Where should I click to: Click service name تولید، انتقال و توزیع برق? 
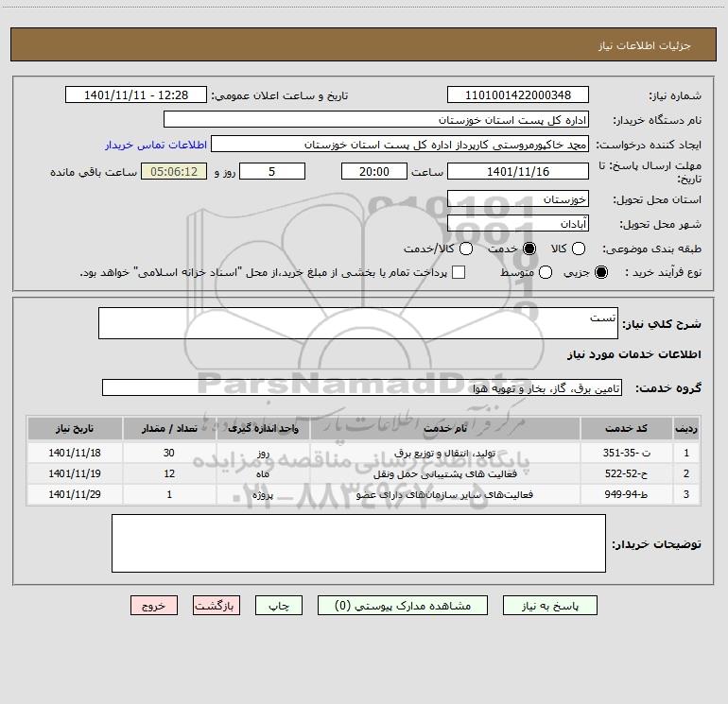tap(444, 453)
